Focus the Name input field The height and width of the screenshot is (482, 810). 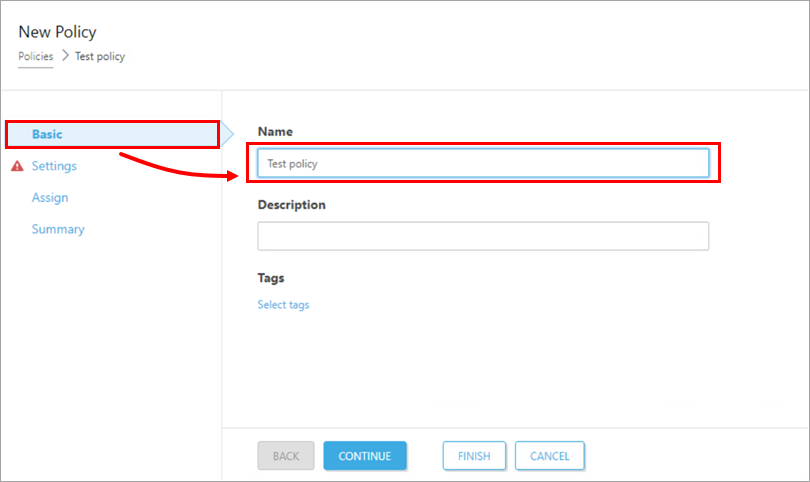click(483, 163)
